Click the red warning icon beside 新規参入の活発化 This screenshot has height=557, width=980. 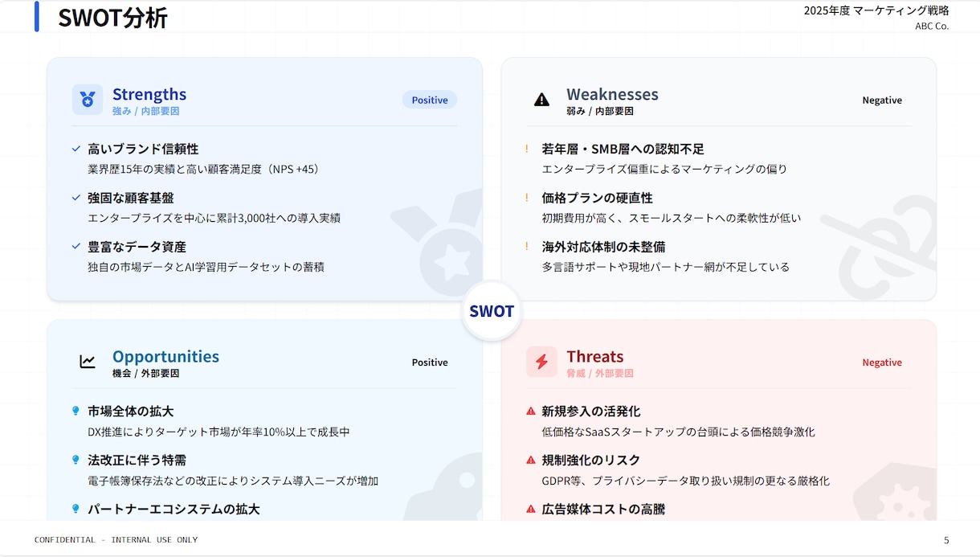pyautogui.click(x=530, y=411)
